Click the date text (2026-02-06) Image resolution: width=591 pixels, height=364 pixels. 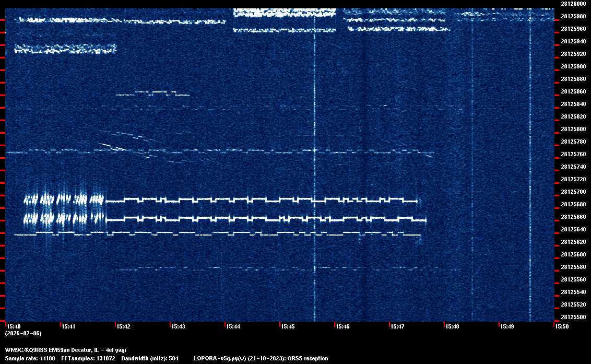(x=23, y=333)
